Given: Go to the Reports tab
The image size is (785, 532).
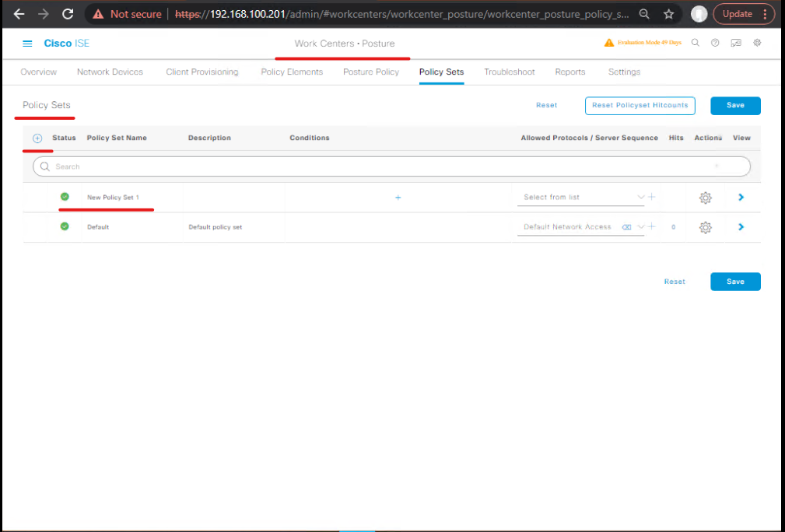Looking at the screenshot, I should 570,72.
